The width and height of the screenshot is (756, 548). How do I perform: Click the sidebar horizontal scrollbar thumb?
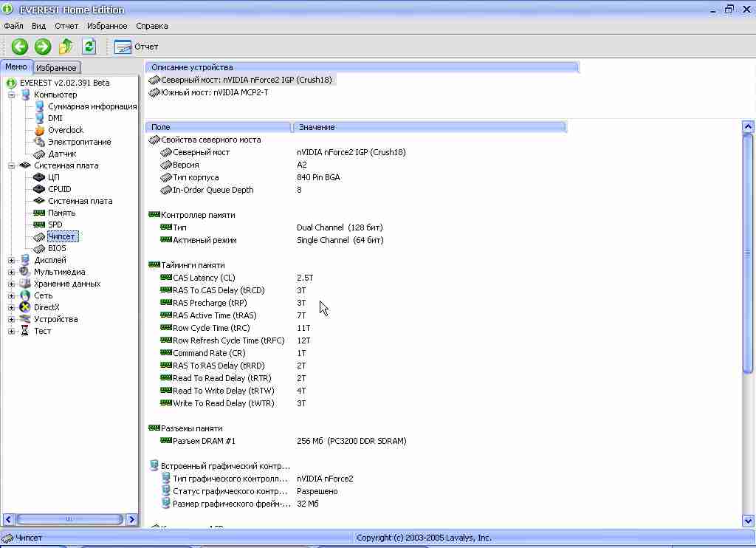(x=69, y=519)
